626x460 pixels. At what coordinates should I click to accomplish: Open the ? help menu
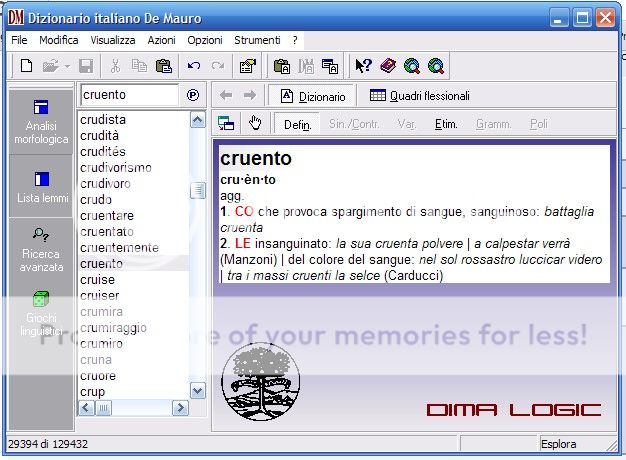pos(295,40)
